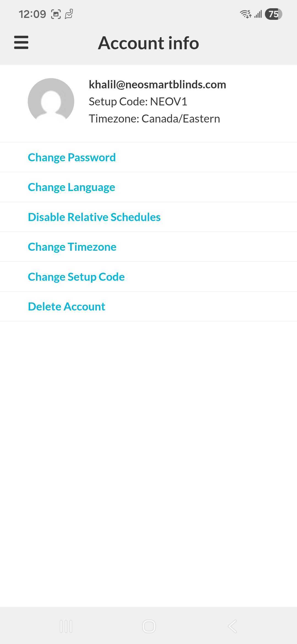Tap the Delete Account link

pyautogui.click(x=67, y=307)
